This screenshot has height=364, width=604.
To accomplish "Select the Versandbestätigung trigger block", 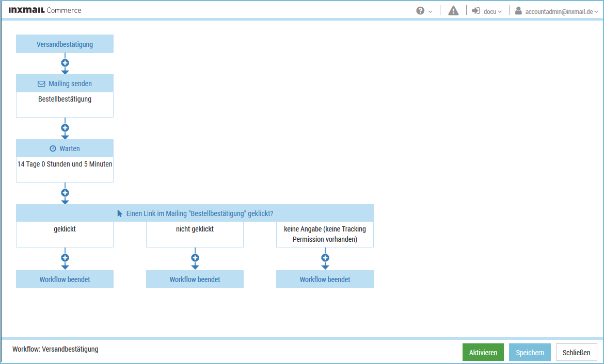I will click(x=65, y=44).
